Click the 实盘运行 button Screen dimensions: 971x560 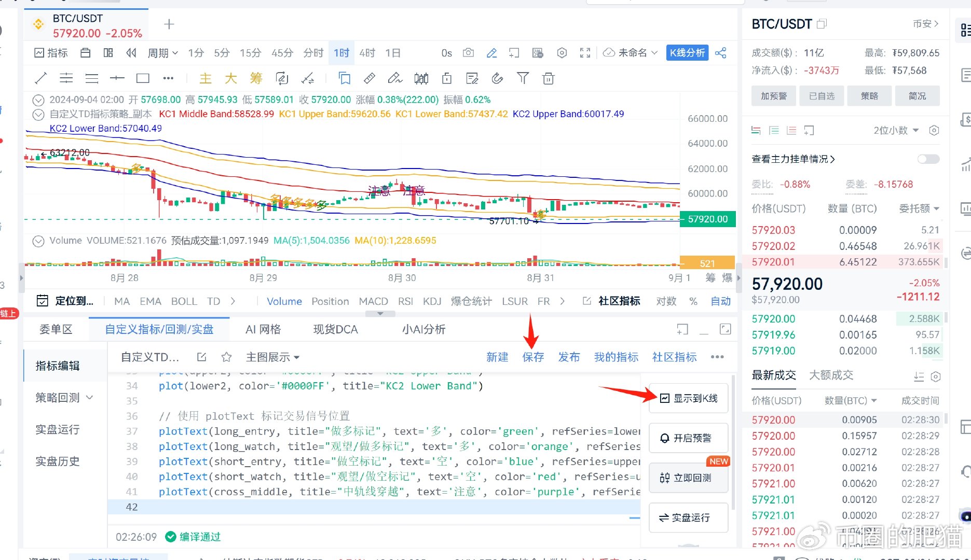(689, 517)
